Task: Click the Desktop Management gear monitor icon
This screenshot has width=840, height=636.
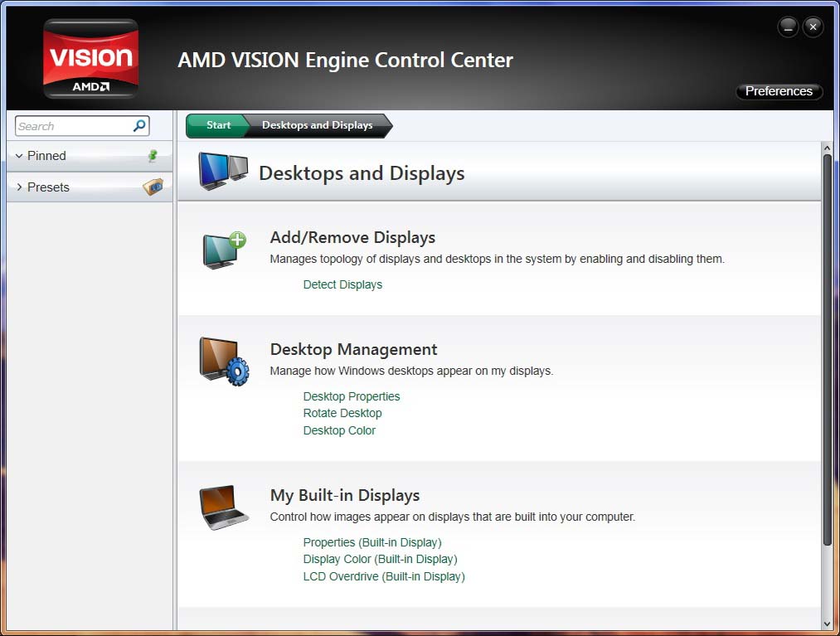Action: point(225,362)
